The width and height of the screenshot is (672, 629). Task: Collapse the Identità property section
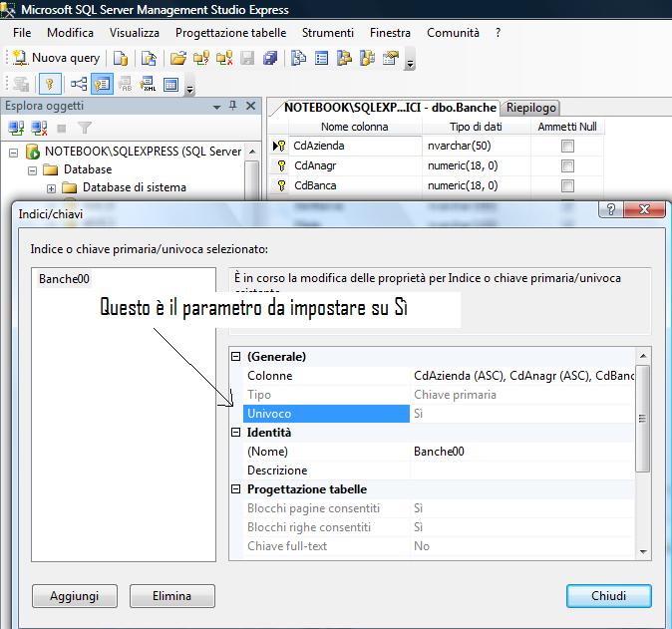tap(235, 433)
